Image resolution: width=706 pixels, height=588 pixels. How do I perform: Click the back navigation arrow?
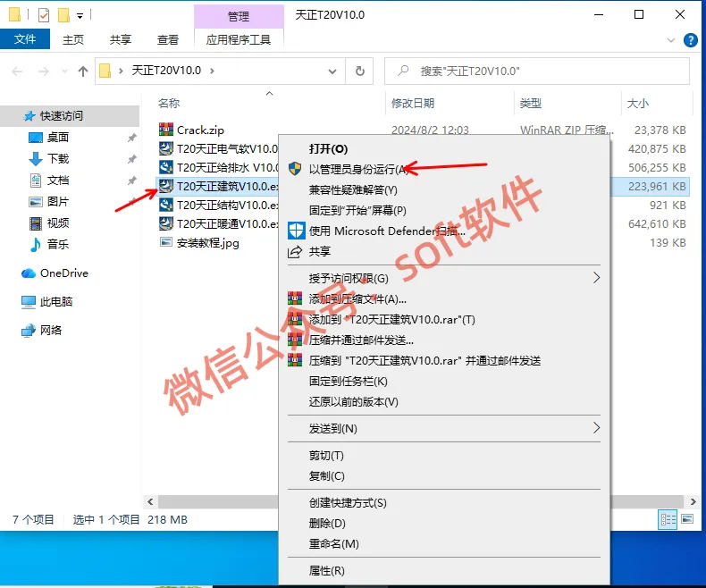coord(17,71)
